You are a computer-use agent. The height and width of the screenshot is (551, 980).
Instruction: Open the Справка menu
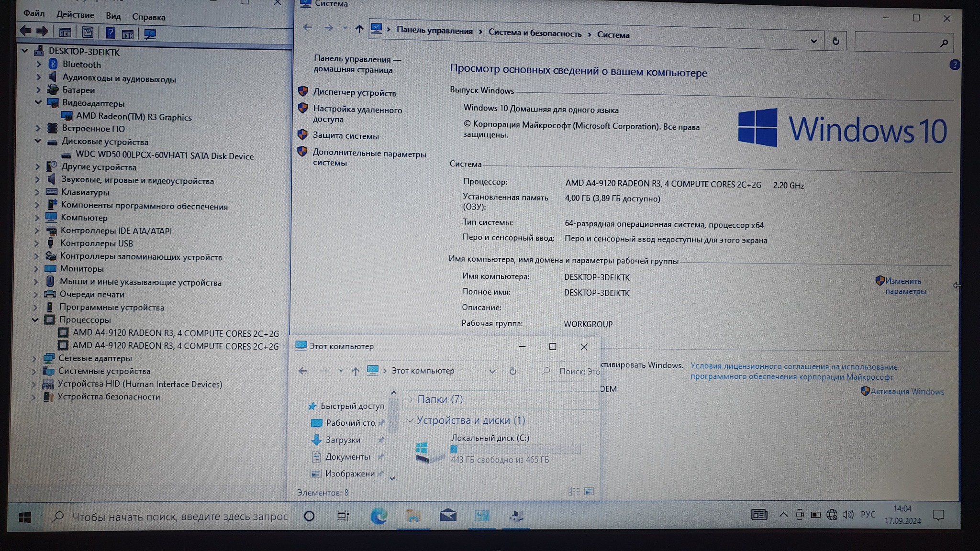tap(148, 17)
